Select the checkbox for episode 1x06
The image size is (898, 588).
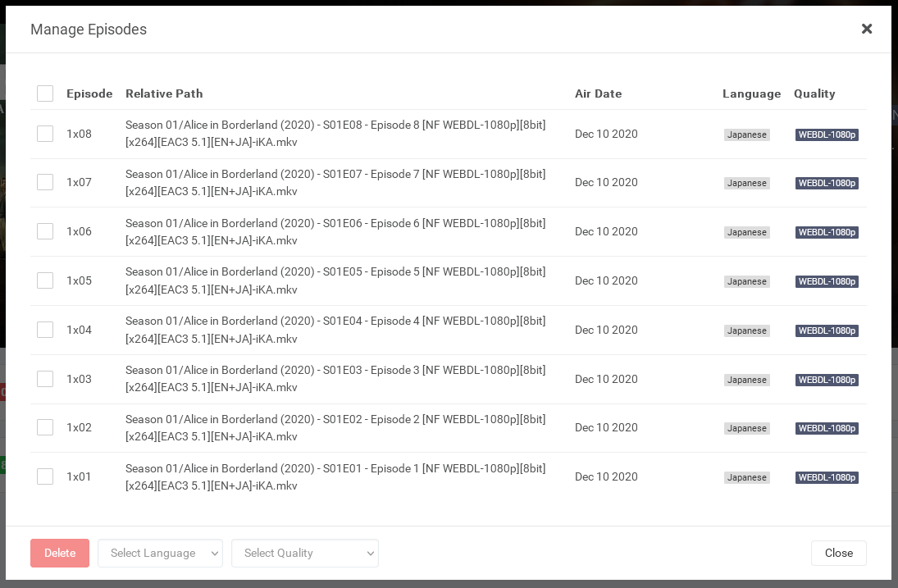pyautogui.click(x=45, y=231)
